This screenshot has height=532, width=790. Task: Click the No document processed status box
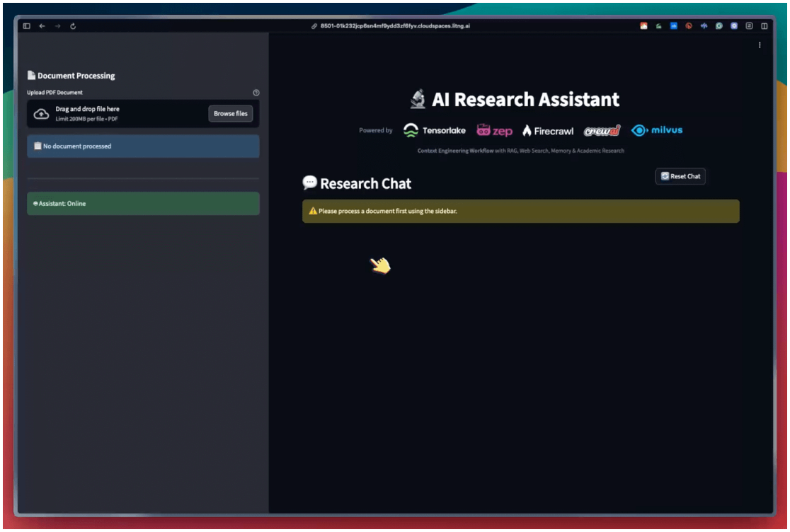(x=143, y=146)
